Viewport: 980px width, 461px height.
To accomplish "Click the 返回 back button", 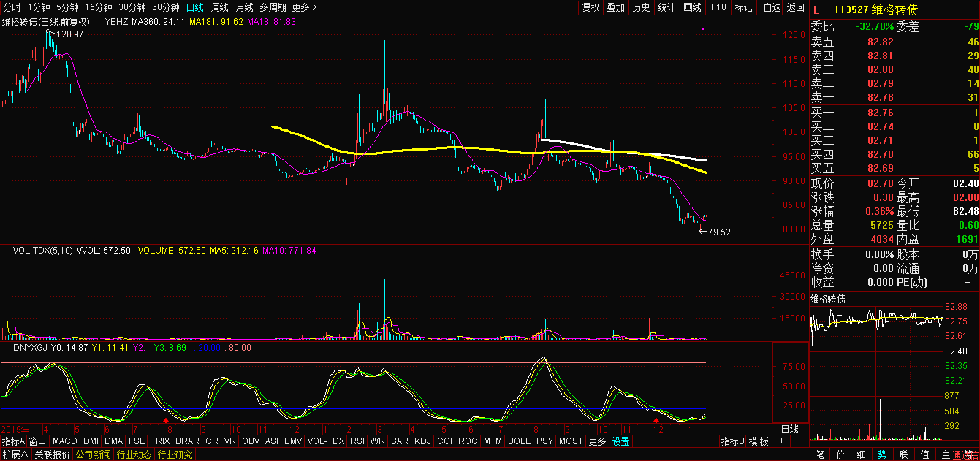I will click(795, 7).
